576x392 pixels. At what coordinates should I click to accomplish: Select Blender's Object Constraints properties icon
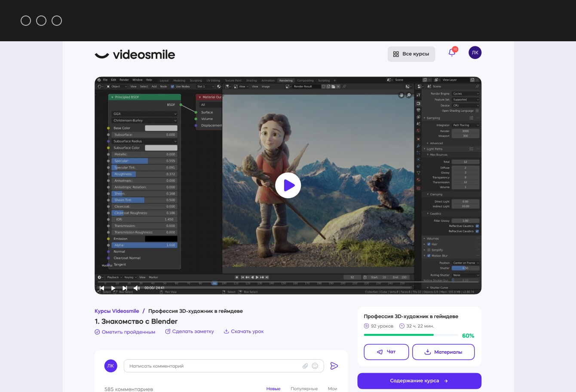pos(418,166)
